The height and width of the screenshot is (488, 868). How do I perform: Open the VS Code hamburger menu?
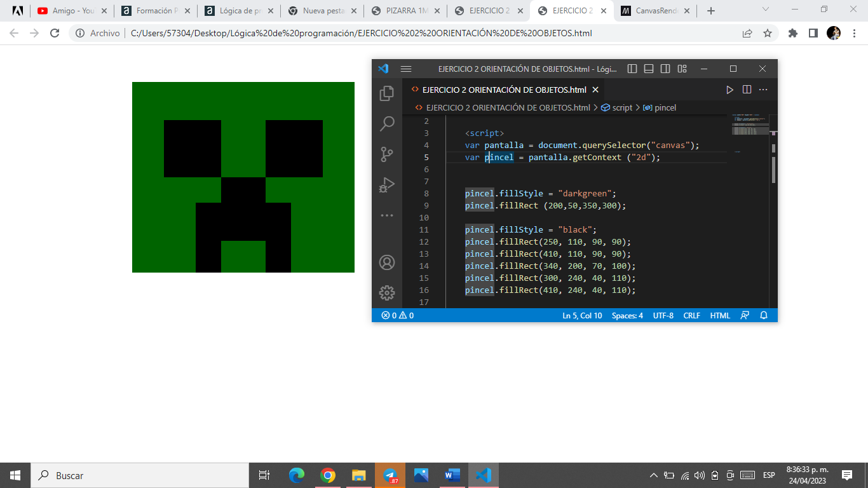coord(406,69)
